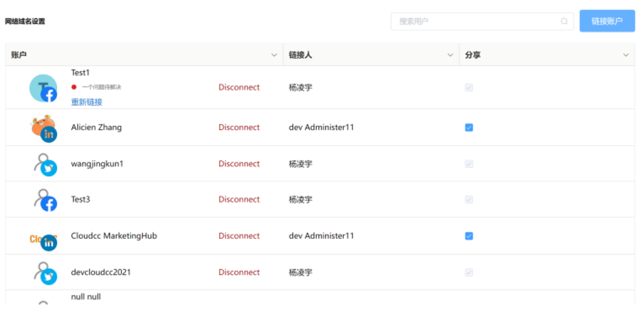Click the 搜索用户 search input field

click(x=477, y=21)
